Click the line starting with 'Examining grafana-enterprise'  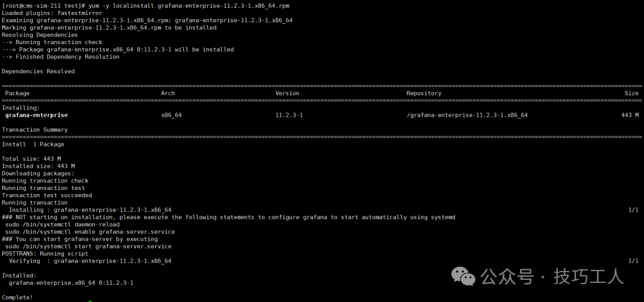coord(147,20)
